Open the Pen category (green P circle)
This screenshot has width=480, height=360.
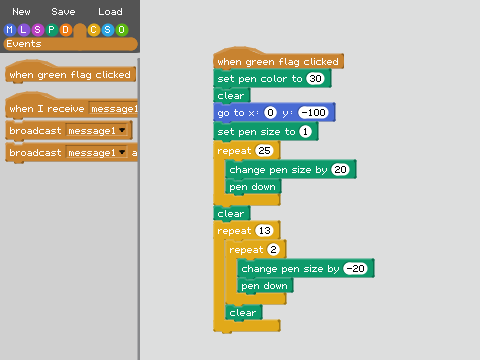(x=51, y=30)
